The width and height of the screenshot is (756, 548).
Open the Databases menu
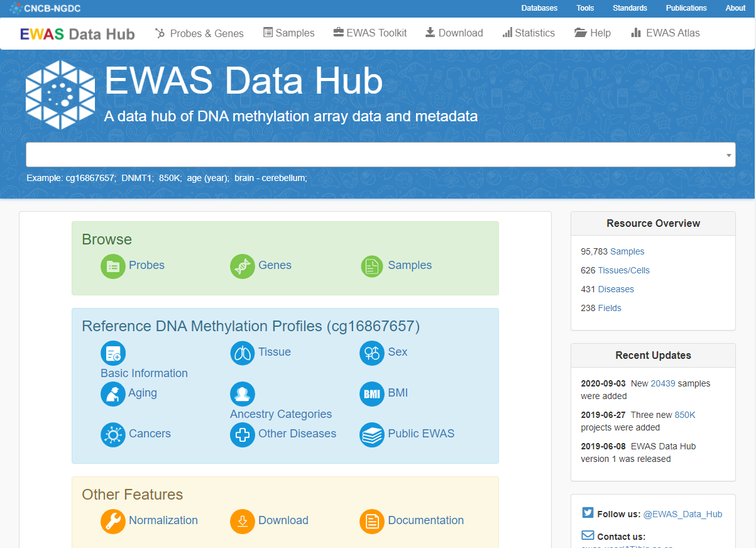click(539, 8)
